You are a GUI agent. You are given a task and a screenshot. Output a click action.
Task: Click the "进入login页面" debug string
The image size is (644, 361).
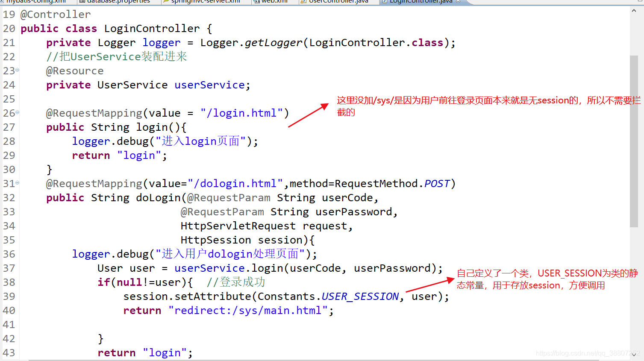201,141
